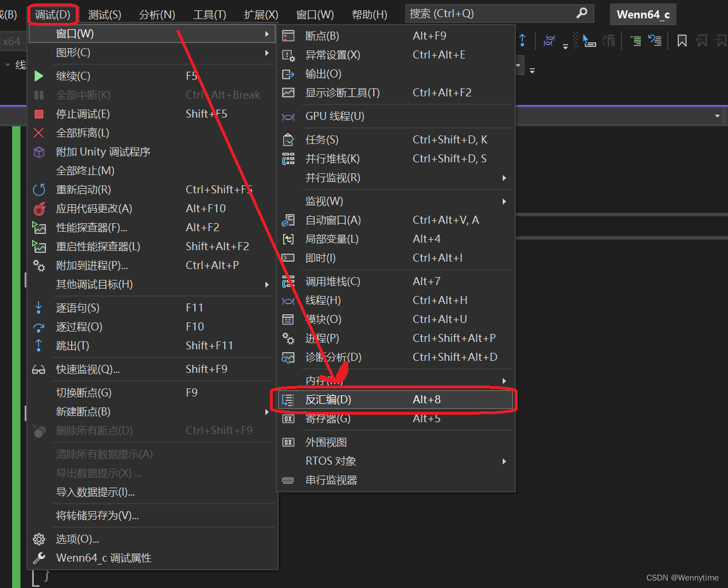728x588 pixels.
Task: Click the 快速监视(Q)... glasses icon
Action: pyautogui.click(x=38, y=370)
